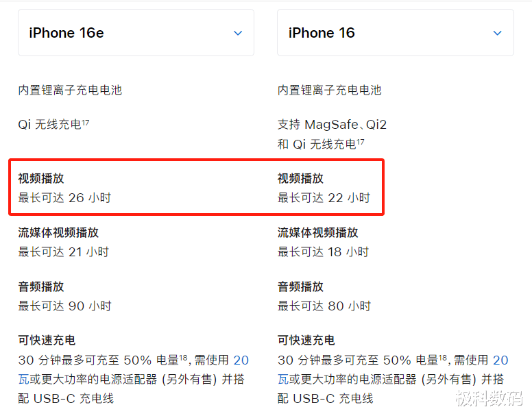Click the 可快速充电 heading under iPhone 16
Image resolution: width=532 pixels, height=418 pixels.
306,340
